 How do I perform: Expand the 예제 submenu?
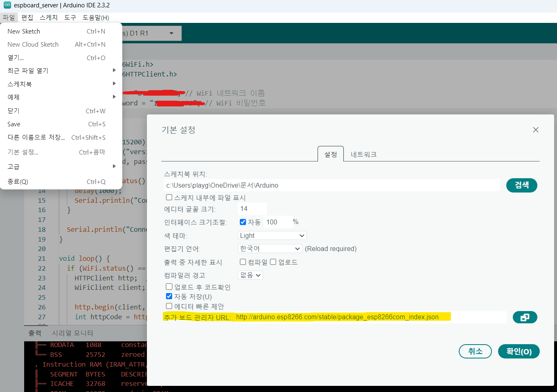61,97
